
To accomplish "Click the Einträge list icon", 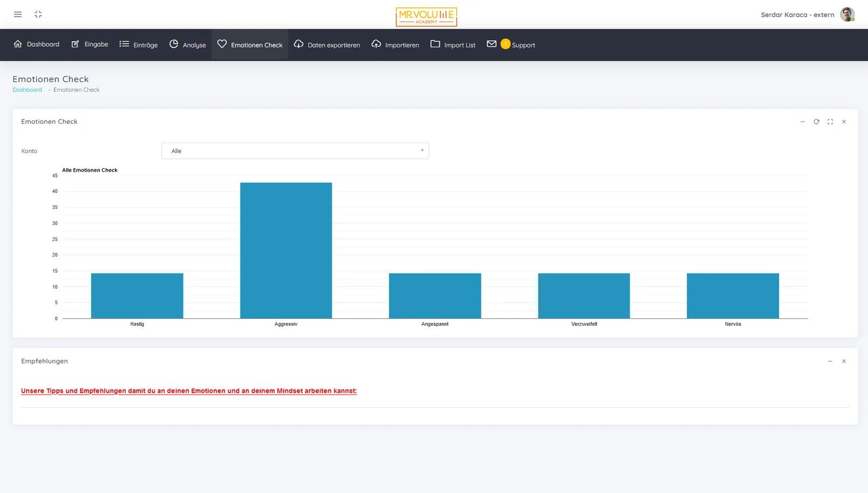I will tap(124, 44).
